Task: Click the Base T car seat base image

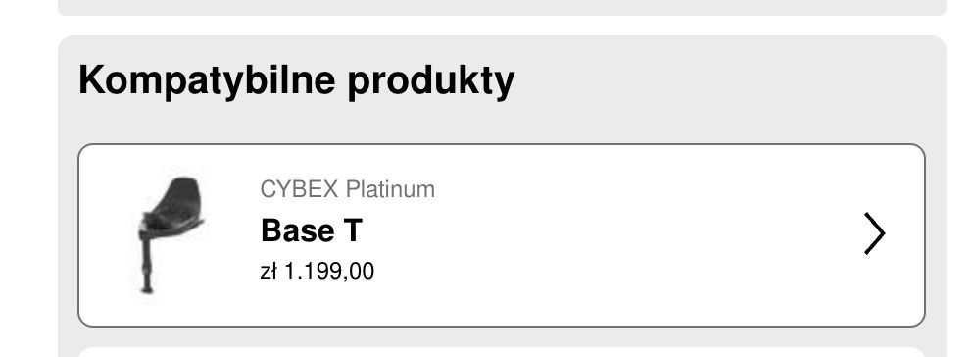Action: click(170, 235)
